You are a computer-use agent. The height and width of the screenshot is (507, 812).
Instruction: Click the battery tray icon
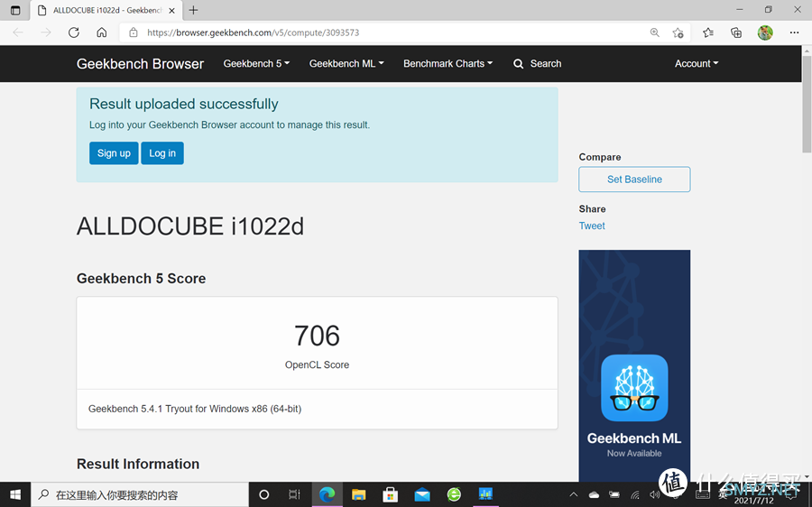(x=614, y=494)
